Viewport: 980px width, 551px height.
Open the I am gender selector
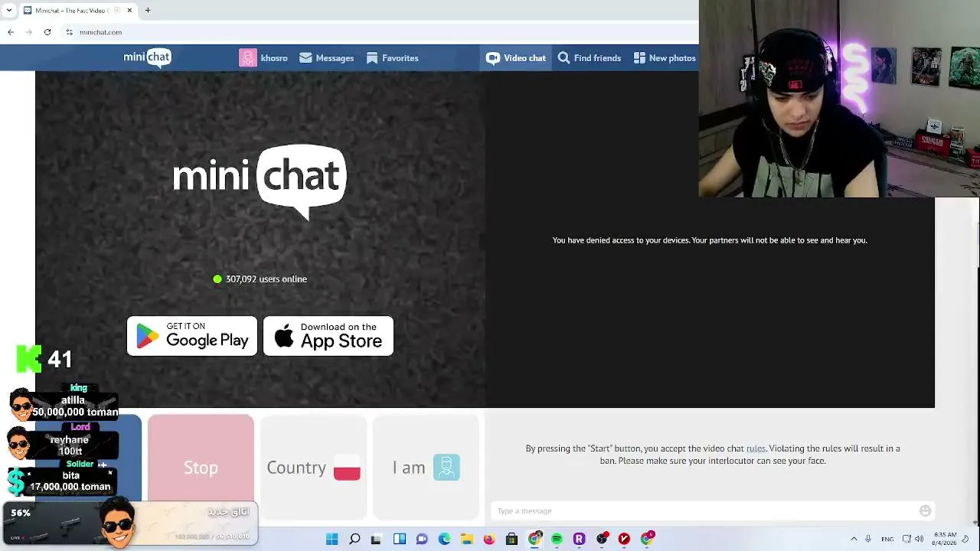click(x=426, y=468)
